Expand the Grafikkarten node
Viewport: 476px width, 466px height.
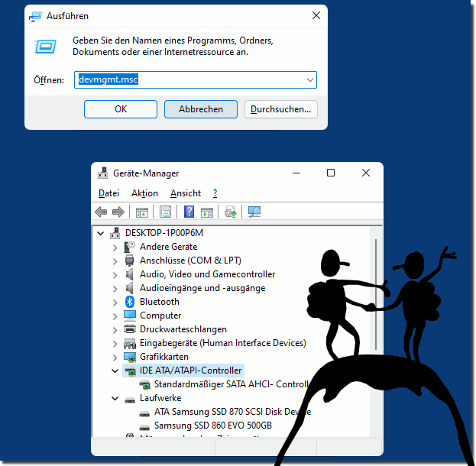pyautogui.click(x=115, y=358)
